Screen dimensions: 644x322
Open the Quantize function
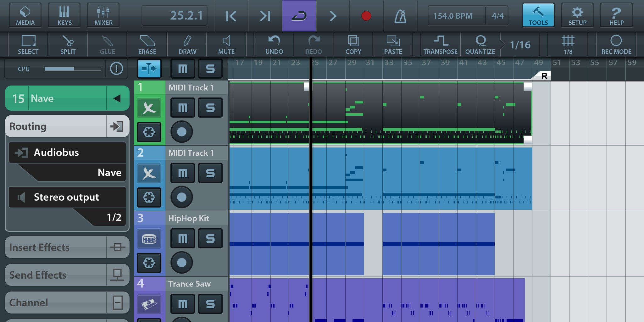[480, 45]
